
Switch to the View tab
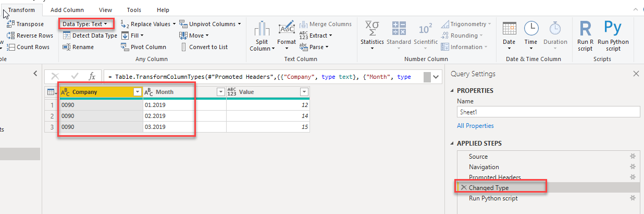[105, 10]
